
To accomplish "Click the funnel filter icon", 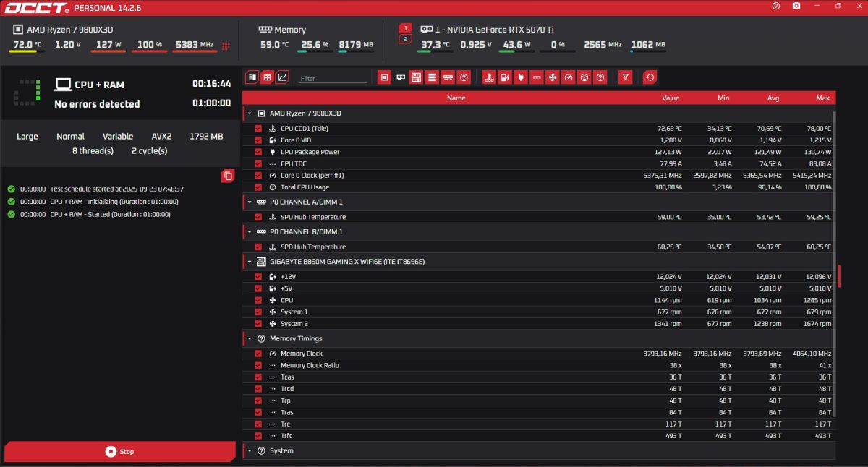I will 626,77.
